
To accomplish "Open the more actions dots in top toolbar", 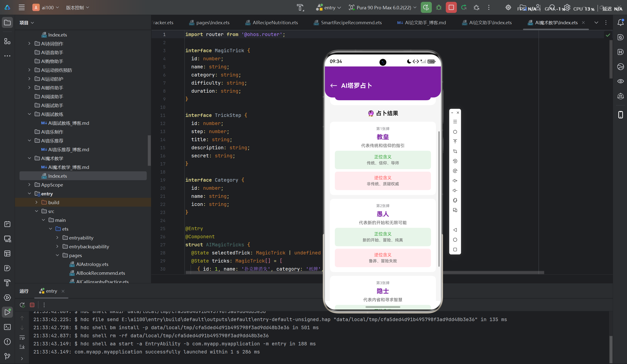I will pyautogui.click(x=489, y=7).
